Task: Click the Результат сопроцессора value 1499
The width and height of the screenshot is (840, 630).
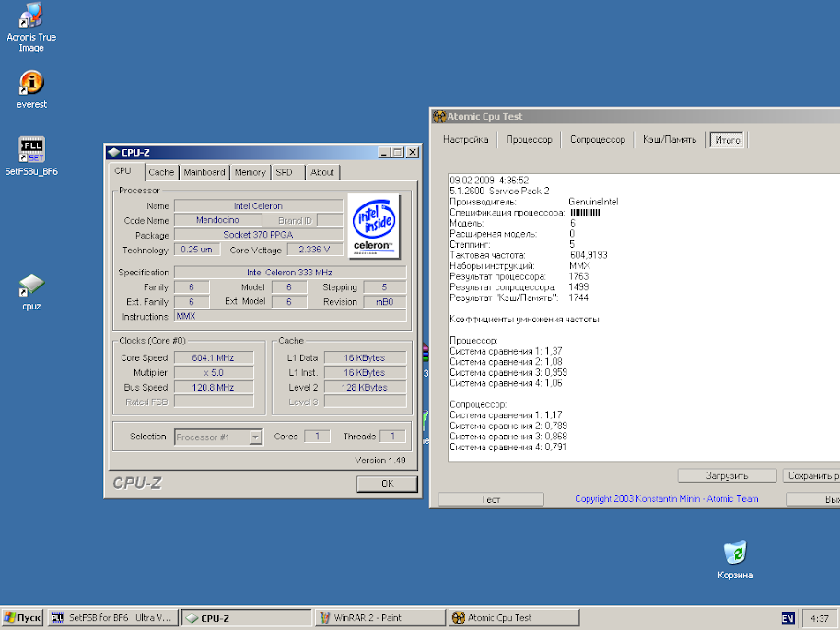Action: tap(578, 287)
